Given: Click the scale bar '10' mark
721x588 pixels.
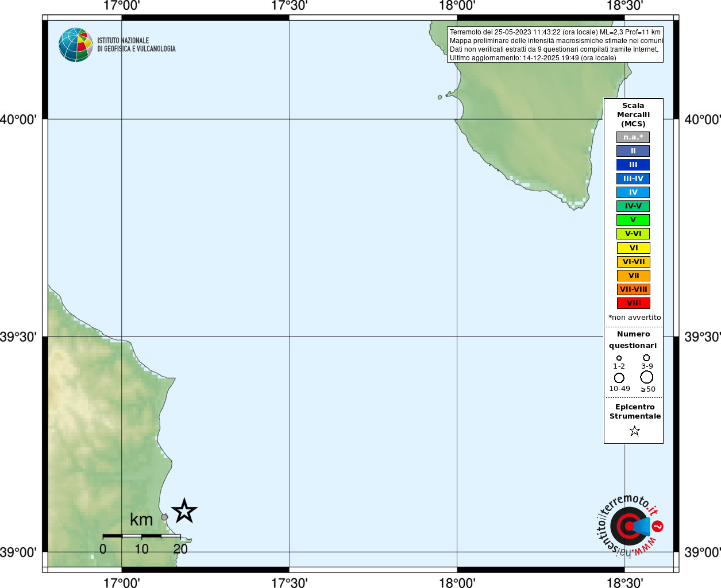Looking at the screenshot, I should click(141, 549).
